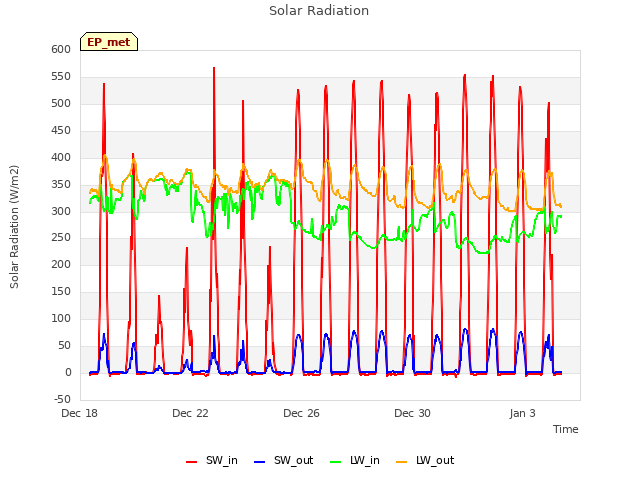Screen dimensions: 640x480
Task: Click the red SW_in legend swatch
Action: [x=191, y=462]
